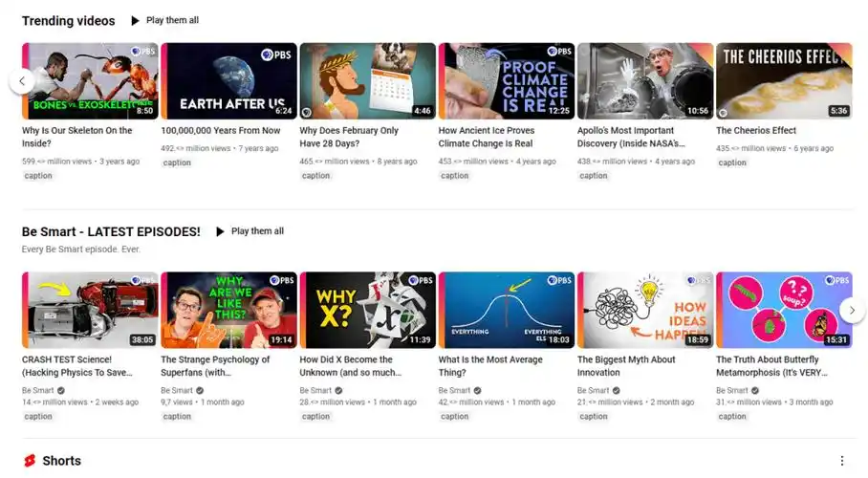Open Be Smart - LATEST EPISODES! heading
The image size is (868, 478).
[111, 231]
